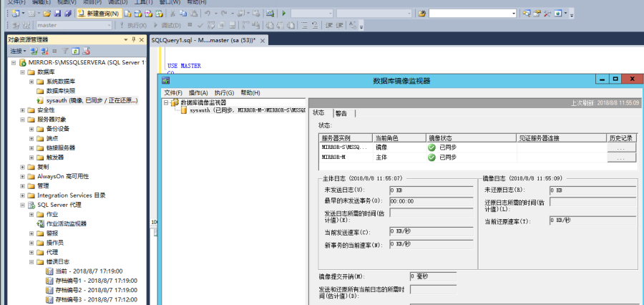
Task: Click the New Query button
Action: coord(99,14)
